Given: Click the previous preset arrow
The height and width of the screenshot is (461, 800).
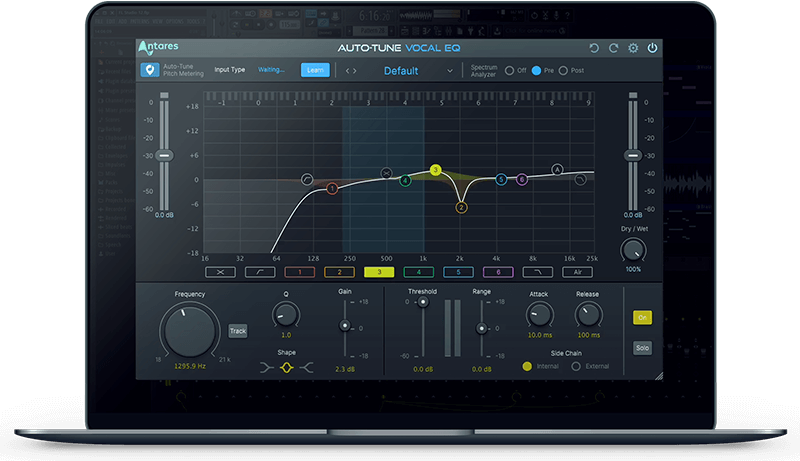Looking at the screenshot, I should point(347,71).
